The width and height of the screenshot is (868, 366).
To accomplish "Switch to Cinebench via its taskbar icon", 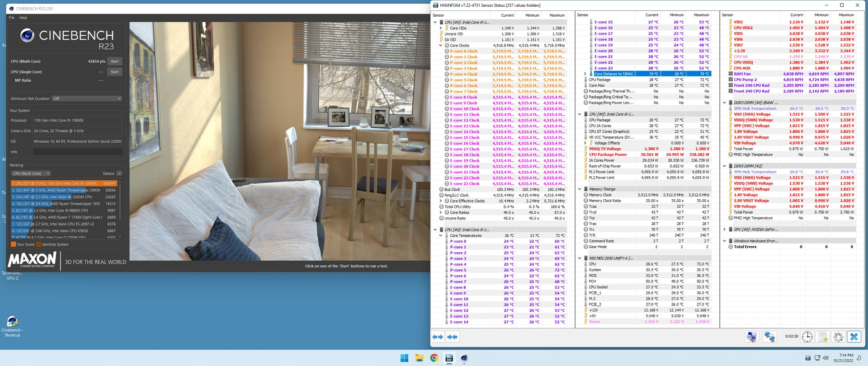I will point(464,358).
